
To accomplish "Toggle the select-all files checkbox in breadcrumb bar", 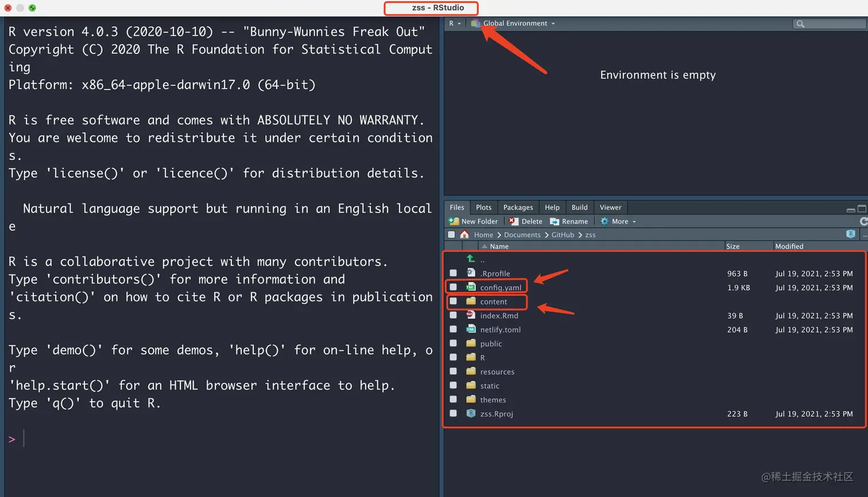I will 451,234.
